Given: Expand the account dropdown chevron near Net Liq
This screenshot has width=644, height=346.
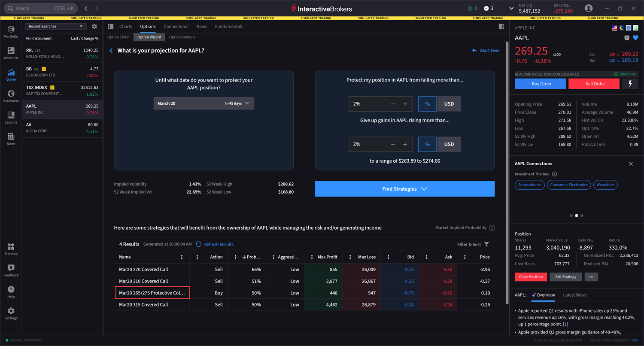Looking at the screenshot, I should (x=511, y=9).
